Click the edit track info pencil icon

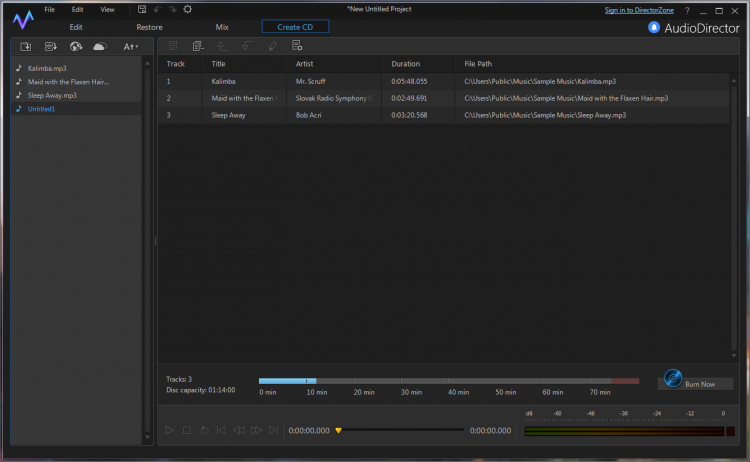272,46
